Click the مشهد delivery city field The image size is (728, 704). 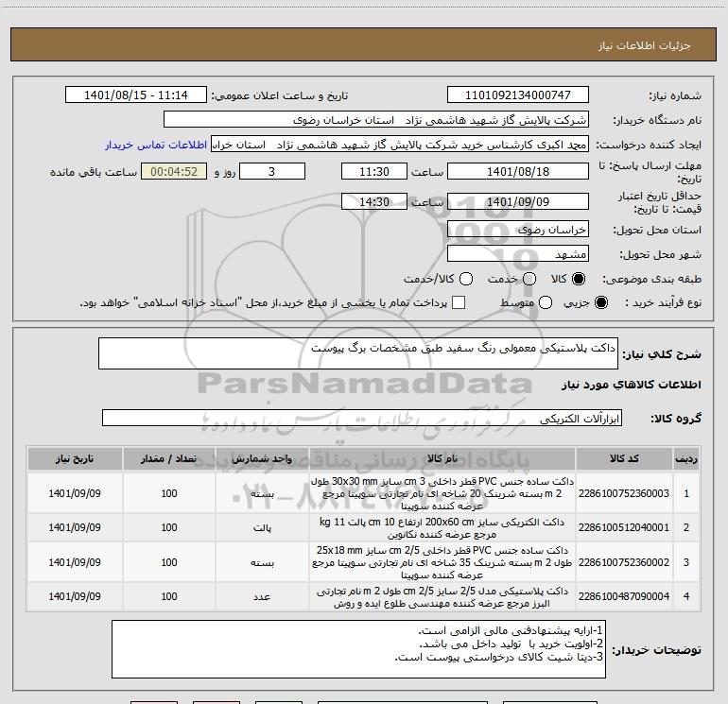pyautogui.click(x=517, y=254)
